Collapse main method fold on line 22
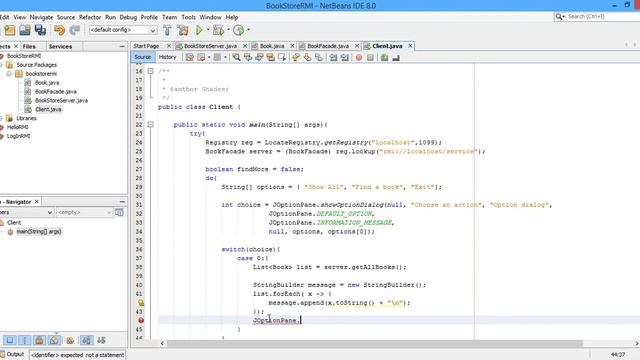The image size is (640, 360). coord(150,124)
